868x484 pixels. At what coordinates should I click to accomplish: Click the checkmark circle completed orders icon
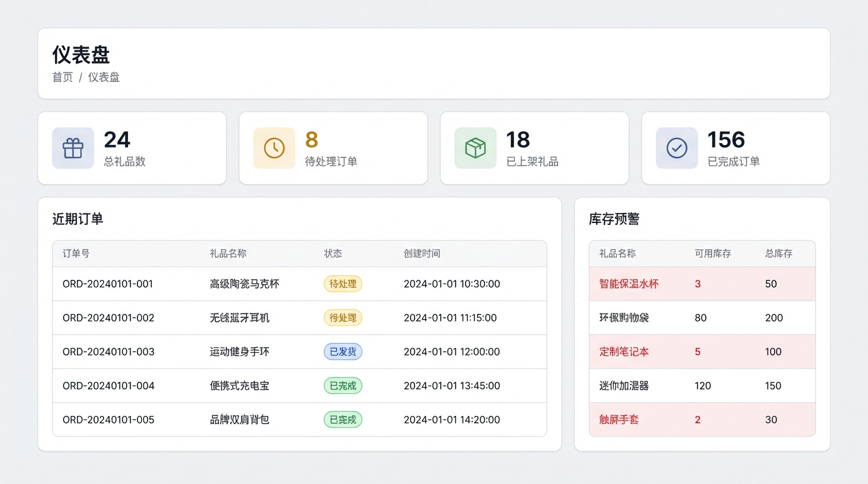click(x=676, y=148)
